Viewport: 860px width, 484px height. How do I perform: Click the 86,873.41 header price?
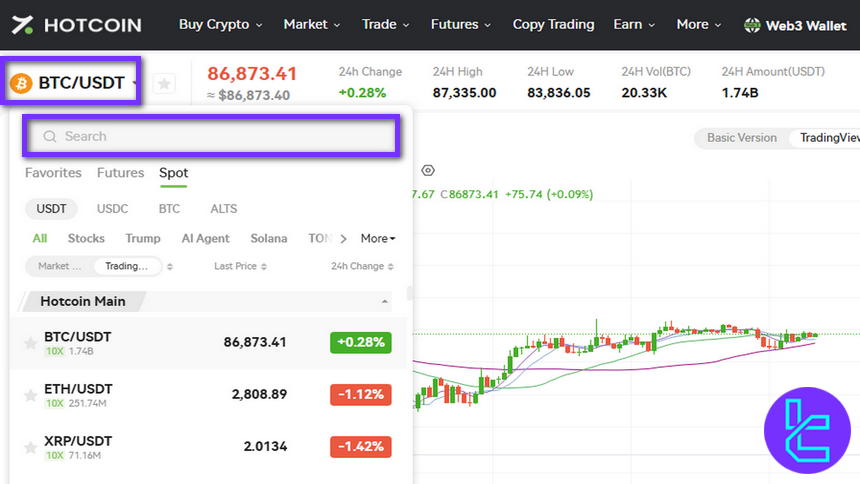tap(252, 74)
